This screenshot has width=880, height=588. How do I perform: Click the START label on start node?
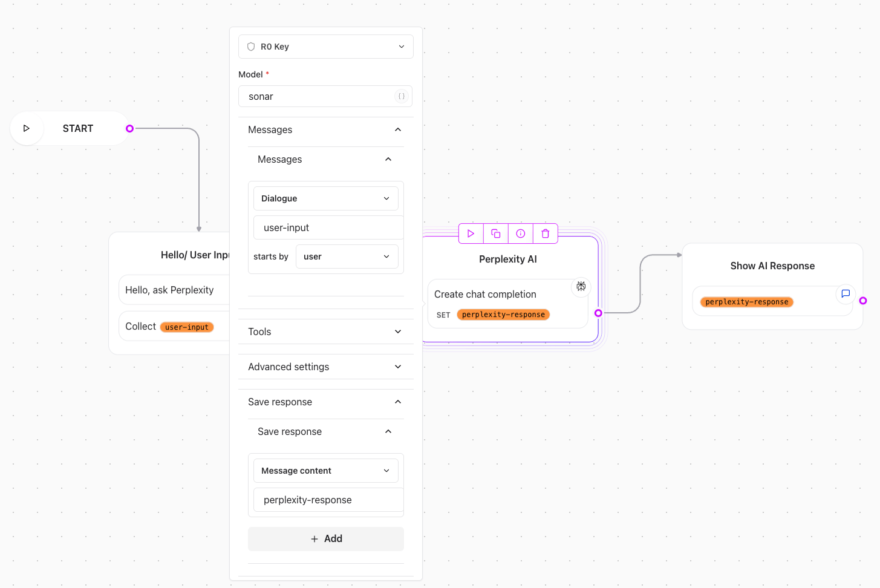click(x=78, y=128)
